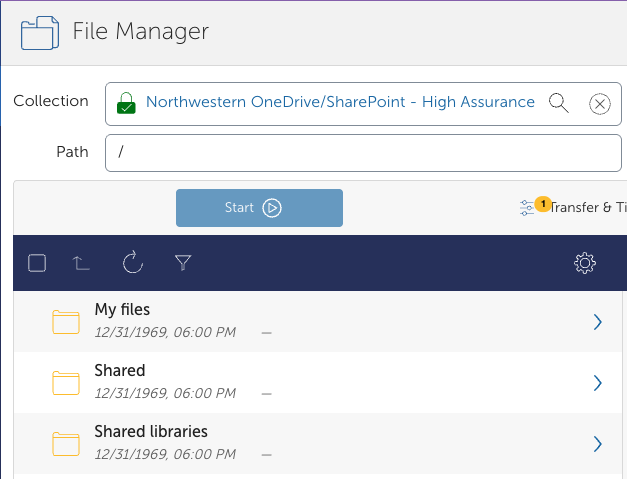Click the Shared libraries date text
Viewport: 627px width, 479px height.
tap(165, 454)
